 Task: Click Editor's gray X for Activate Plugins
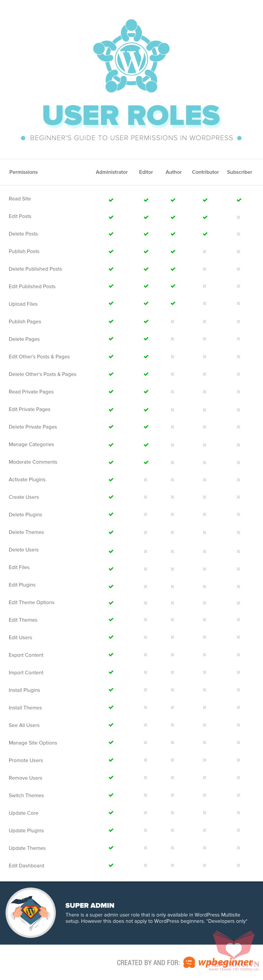(146, 480)
